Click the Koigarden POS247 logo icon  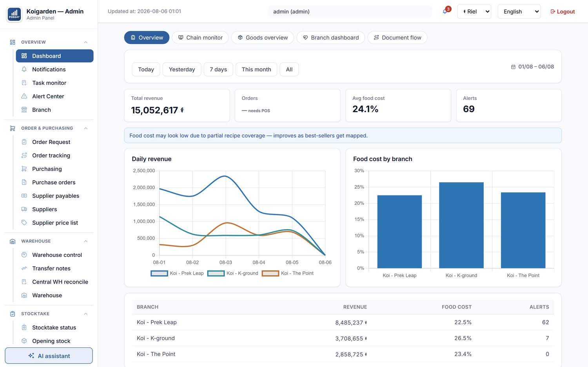tap(15, 14)
